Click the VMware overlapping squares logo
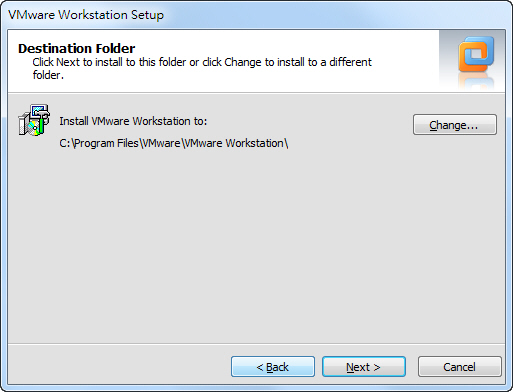Viewport: 513px width, 392px height. pyautogui.click(x=476, y=54)
